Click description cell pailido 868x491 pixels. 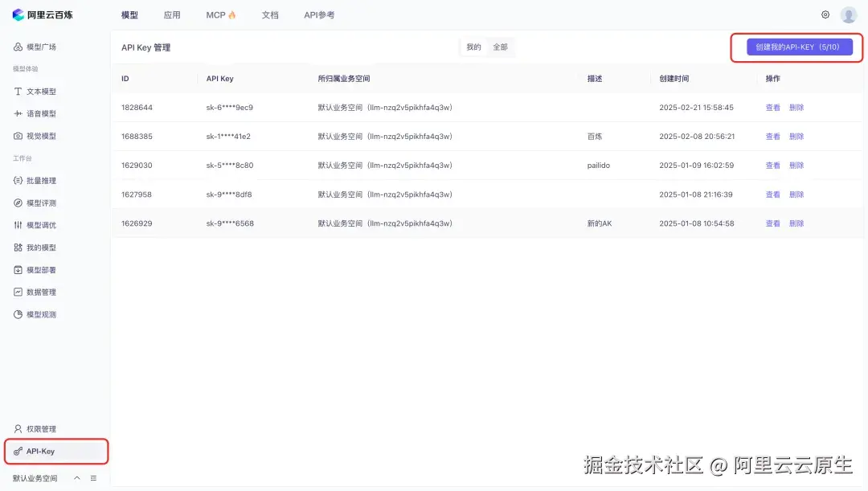pyautogui.click(x=599, y=166)
